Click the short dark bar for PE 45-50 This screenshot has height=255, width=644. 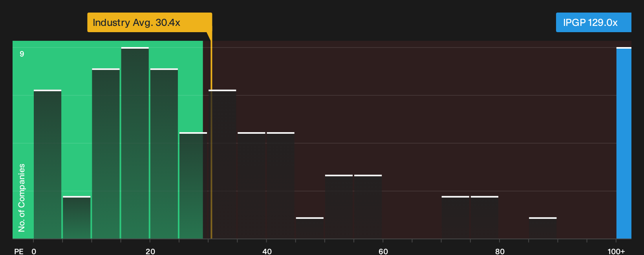tap(310, 228)
